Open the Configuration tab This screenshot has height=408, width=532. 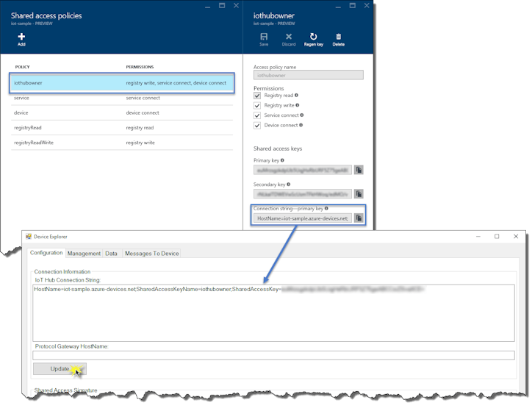click(46, 253)
